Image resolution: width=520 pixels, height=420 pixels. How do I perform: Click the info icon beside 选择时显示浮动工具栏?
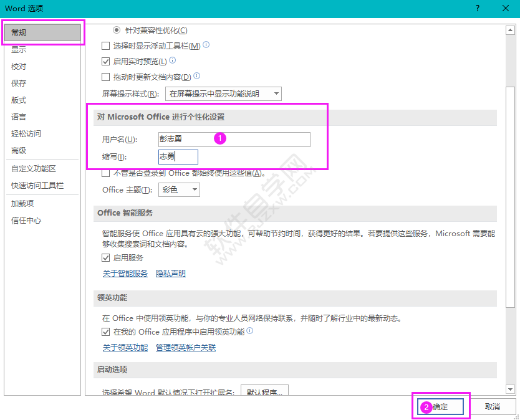[206, 45]
